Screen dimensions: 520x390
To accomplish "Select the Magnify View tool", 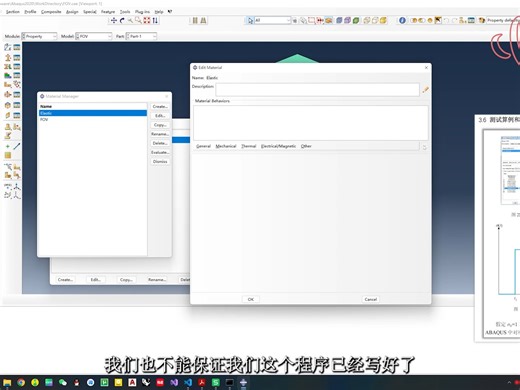I will pos(130,21).
